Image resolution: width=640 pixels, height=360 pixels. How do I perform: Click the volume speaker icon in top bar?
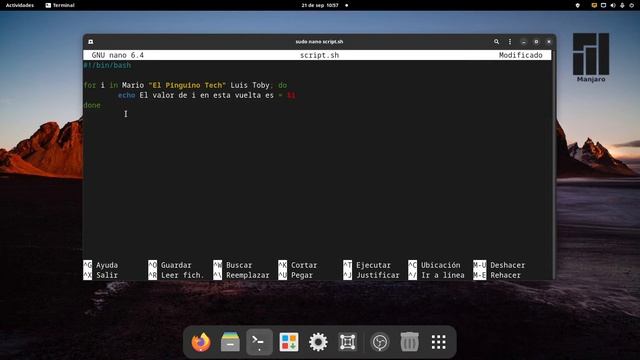tap(613, 5)
